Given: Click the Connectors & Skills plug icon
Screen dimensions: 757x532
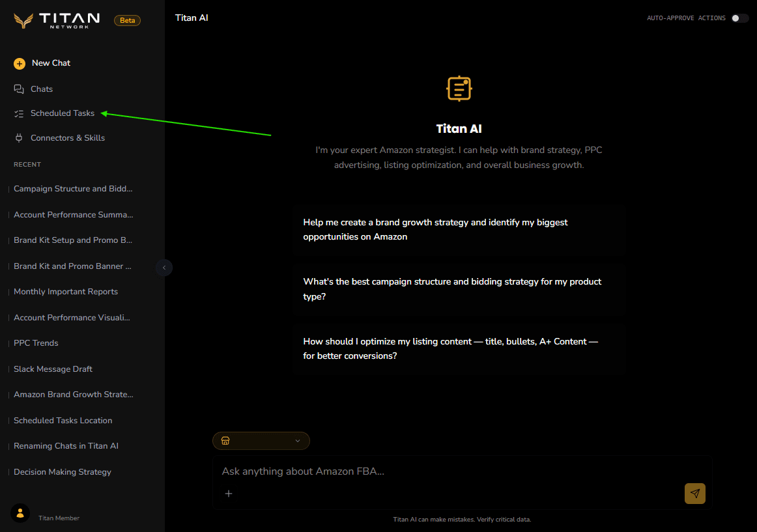Looking at the screenshot, I should 19,138.
